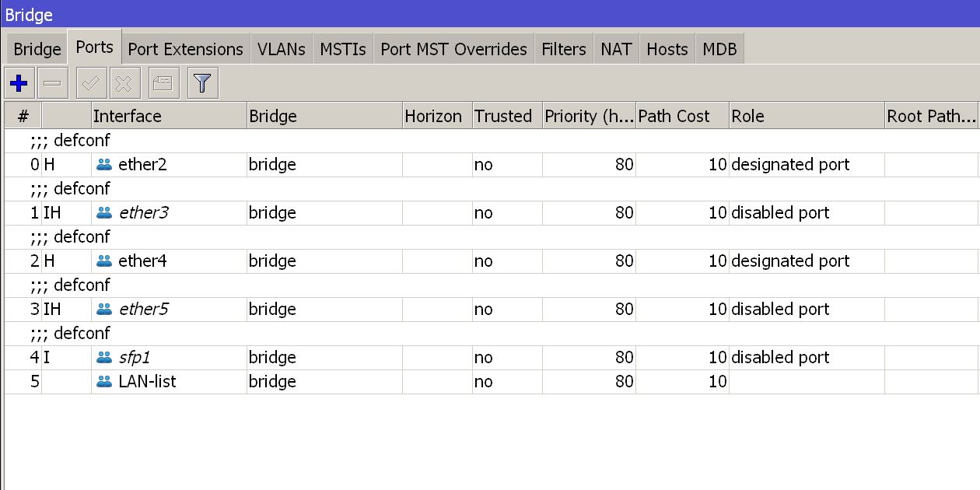The width and height of the screenshot is (980, 490).
Task: Click the Trusted column header
Action: (x=507, y=116)
